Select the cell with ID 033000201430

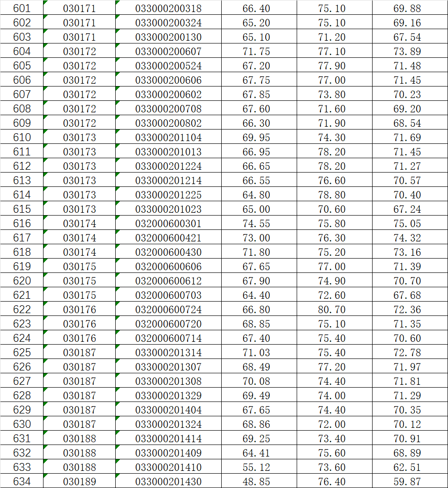point(168,482)
